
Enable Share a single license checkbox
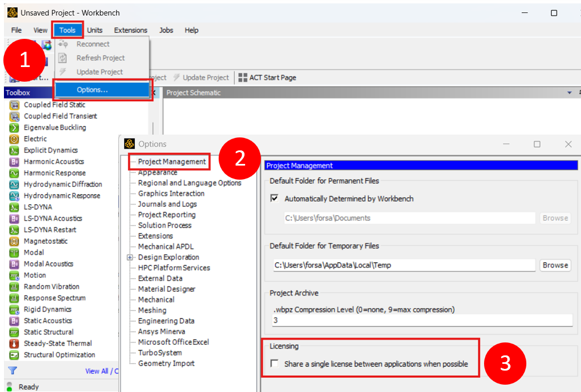point(274,363)
